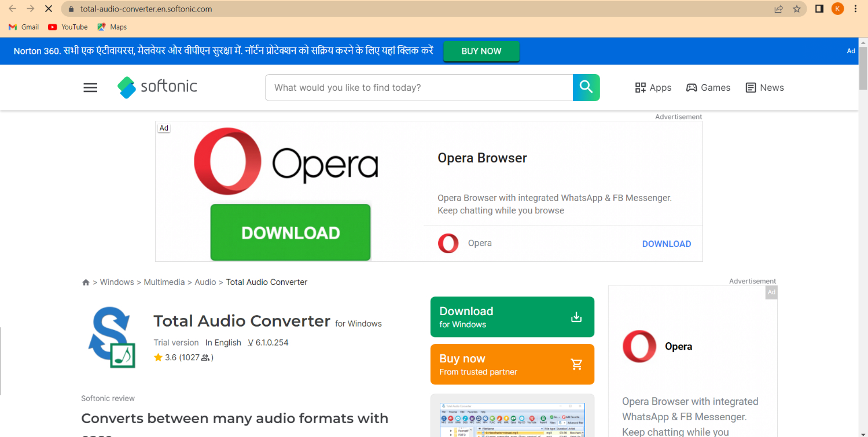Image resolution: width=868 pixels, height=437 pixels.
Task: Open the YouTube bookmark
Action: click(68, 27)
